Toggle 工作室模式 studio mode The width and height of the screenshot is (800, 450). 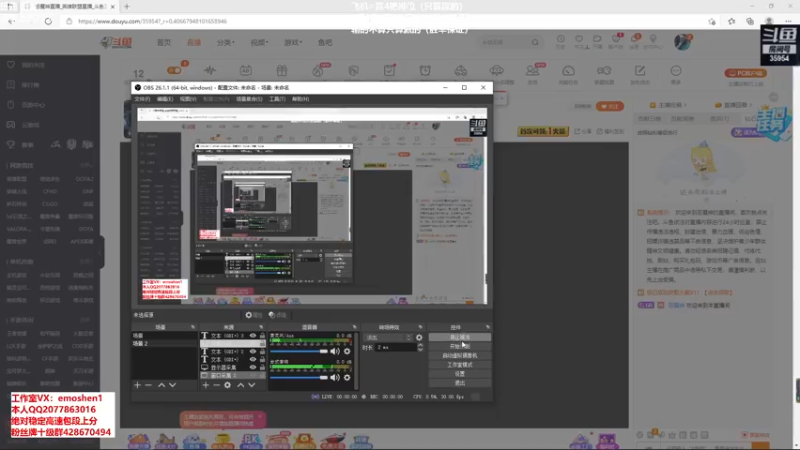point(460,365)
